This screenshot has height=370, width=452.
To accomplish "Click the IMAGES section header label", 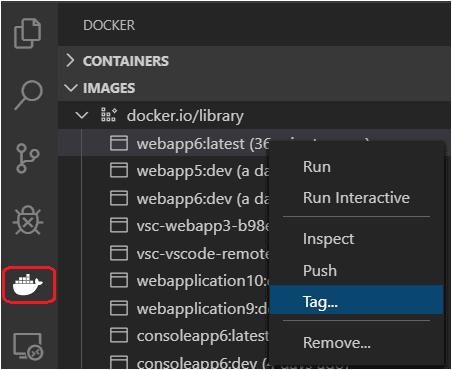I will click(x=109, y=88).
